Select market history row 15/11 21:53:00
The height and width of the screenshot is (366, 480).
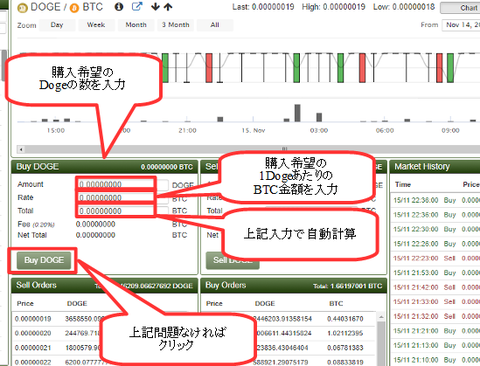[x=436, y=273]
